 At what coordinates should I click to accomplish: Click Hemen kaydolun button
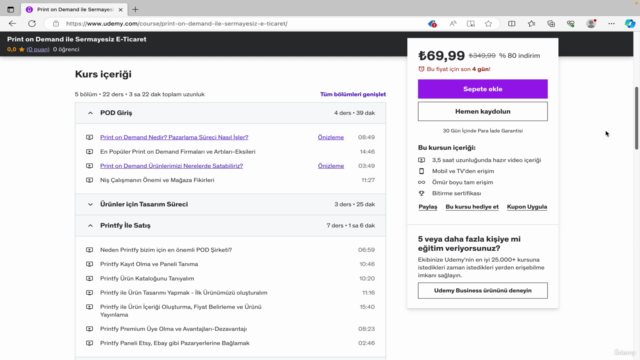click(482, 111)
